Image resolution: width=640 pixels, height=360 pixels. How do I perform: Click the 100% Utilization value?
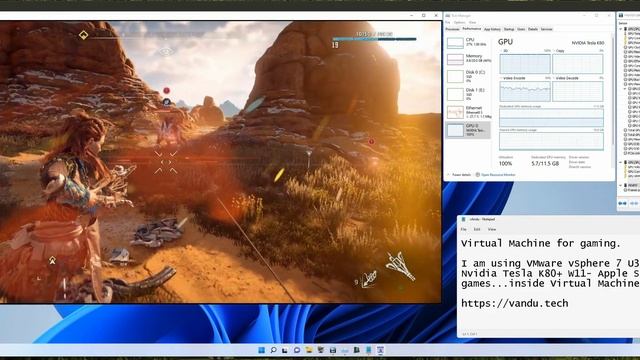coord(505,164)
